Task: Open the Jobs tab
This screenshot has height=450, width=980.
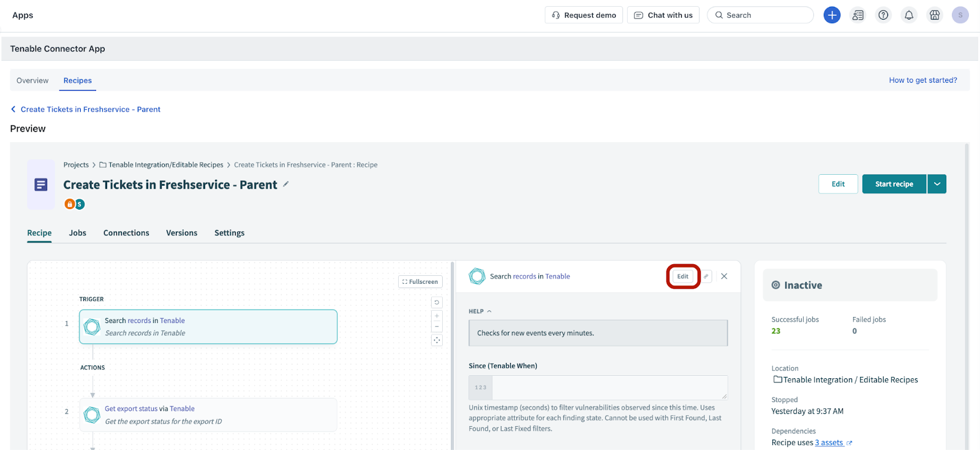Action: click(78, 233)
